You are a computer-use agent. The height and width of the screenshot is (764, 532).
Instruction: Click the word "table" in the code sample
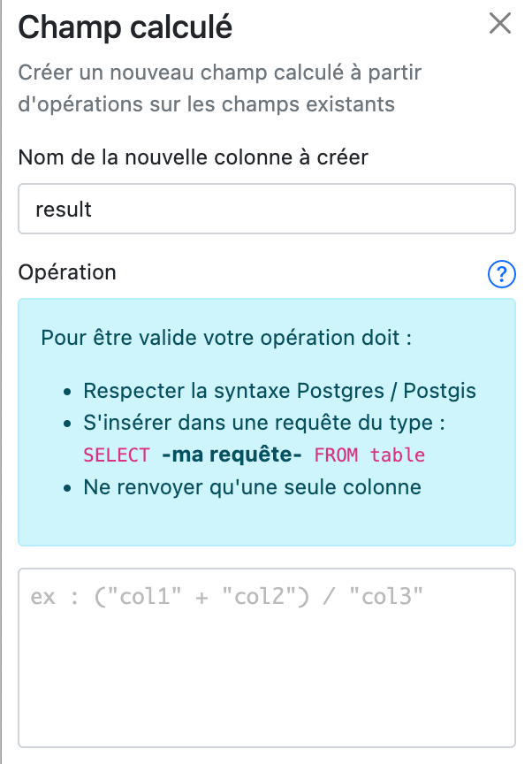398,456
